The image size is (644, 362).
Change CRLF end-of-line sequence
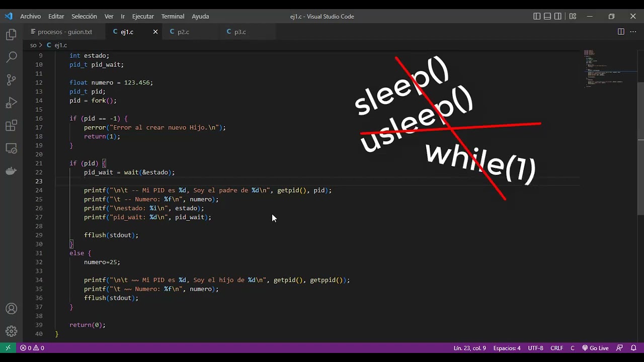(557, 348)
